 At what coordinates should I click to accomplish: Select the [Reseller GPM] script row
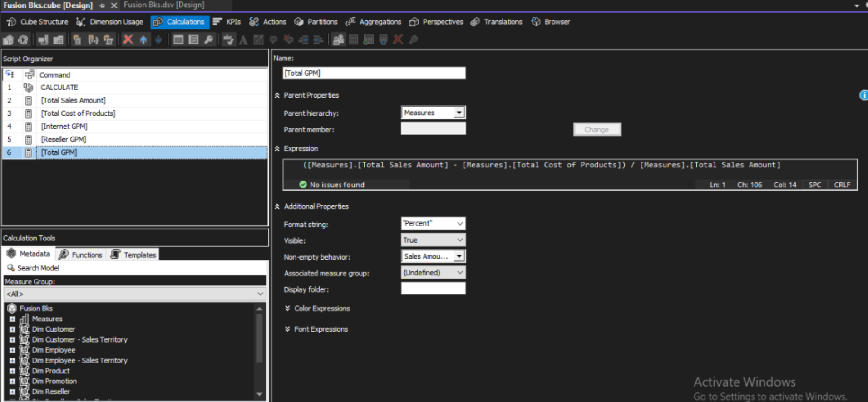[x=135, y=139]
